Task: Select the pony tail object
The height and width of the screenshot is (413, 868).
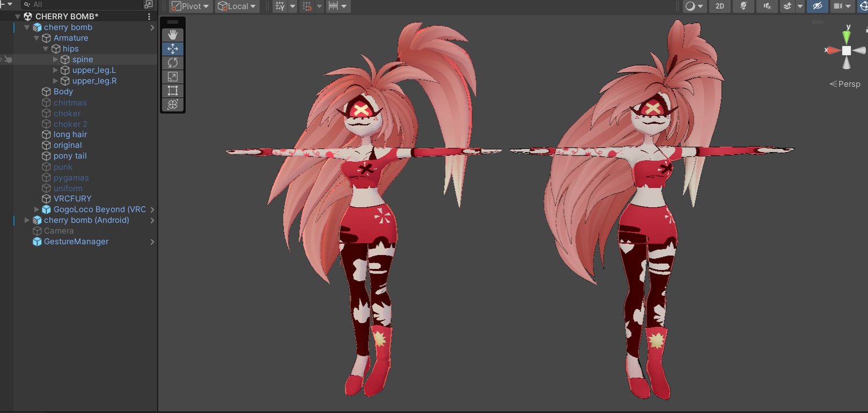Action: click(x=70, y=156)
